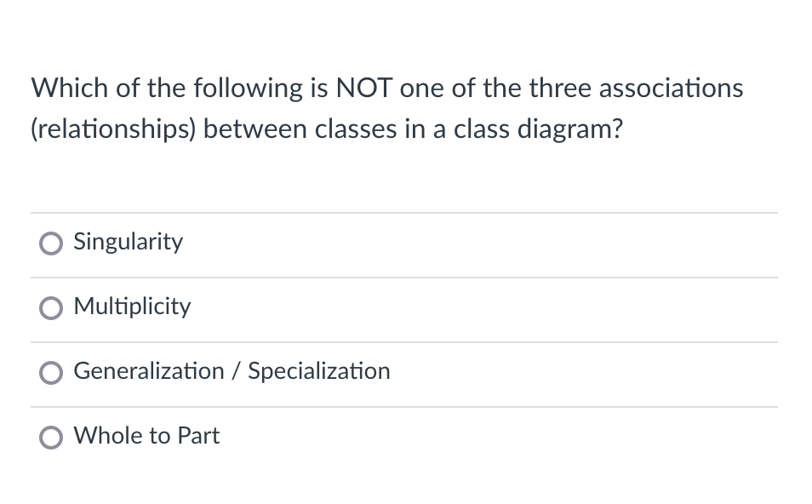Screen dimensions: 812x504
Task: Click the first answer row
Action: pyautogui.click(x=404, y=243)
